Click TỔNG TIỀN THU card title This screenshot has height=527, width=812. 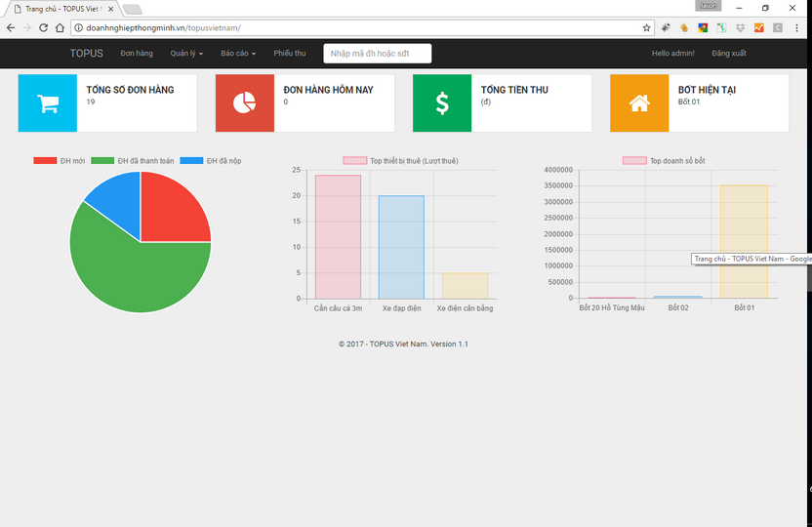(514, 90)
